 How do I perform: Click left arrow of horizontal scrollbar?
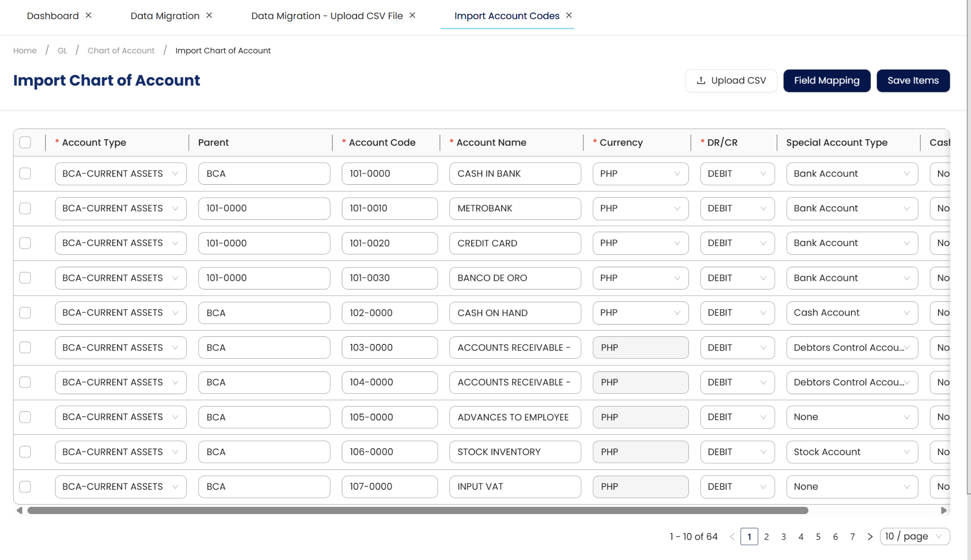(x=19, y=510)
